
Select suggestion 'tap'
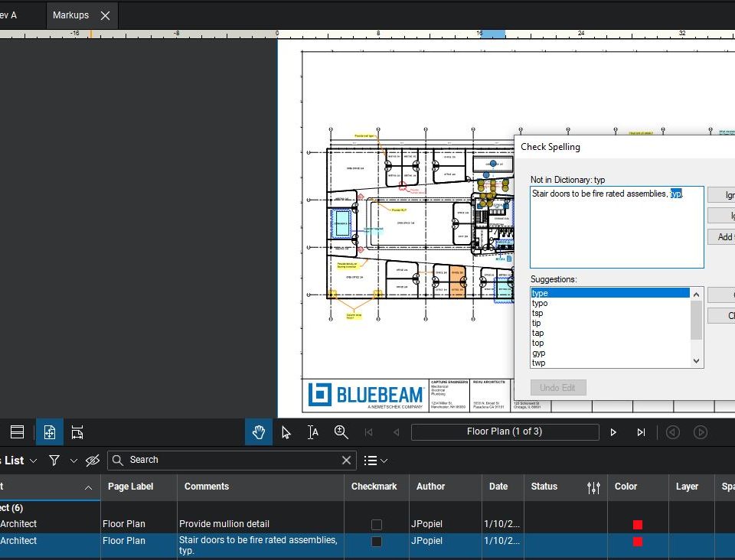(x=610, y=333)
